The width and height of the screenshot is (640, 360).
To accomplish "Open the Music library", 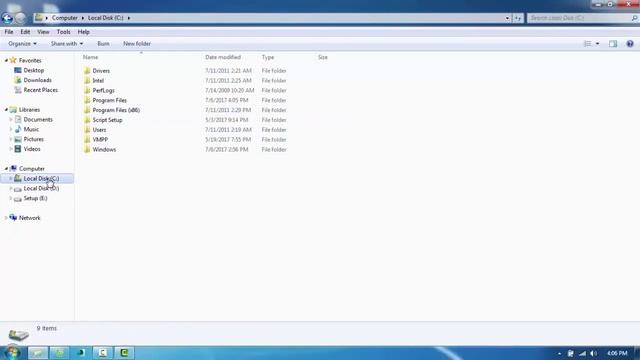I will [31, 129].
